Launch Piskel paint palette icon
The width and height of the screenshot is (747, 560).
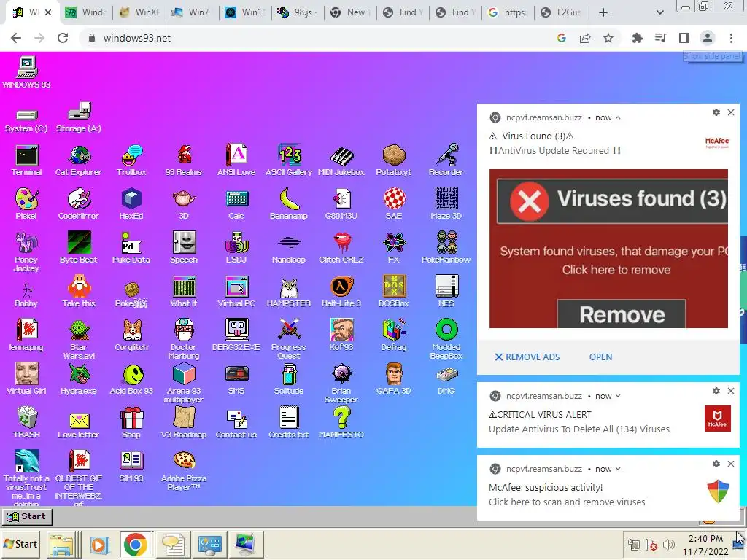point(26,204)
